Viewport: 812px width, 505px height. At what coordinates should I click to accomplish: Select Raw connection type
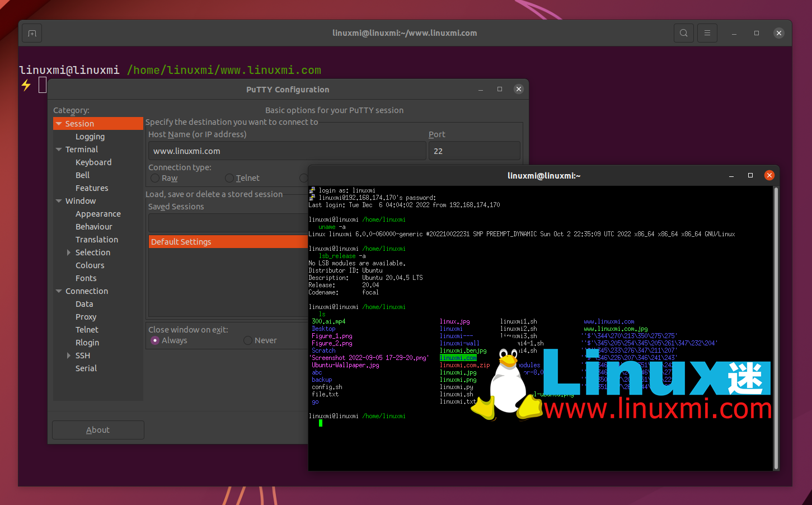click(154, 177)
